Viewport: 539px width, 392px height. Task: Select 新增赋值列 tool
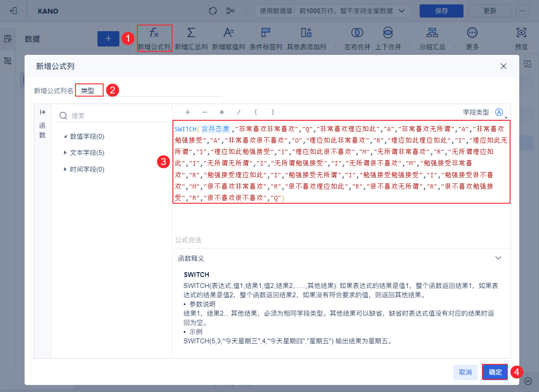tap(229, 38)
